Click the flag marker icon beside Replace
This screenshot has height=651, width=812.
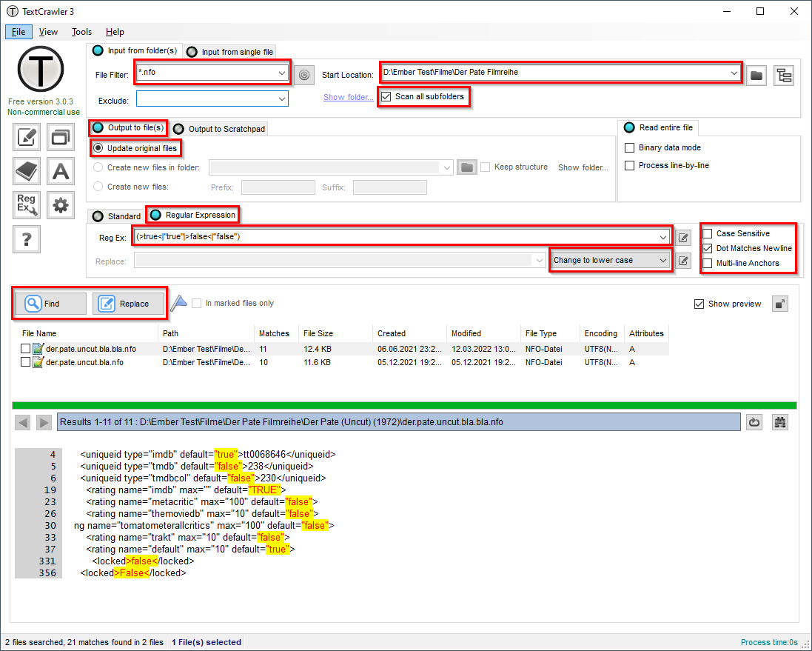(x=178, y=303)
